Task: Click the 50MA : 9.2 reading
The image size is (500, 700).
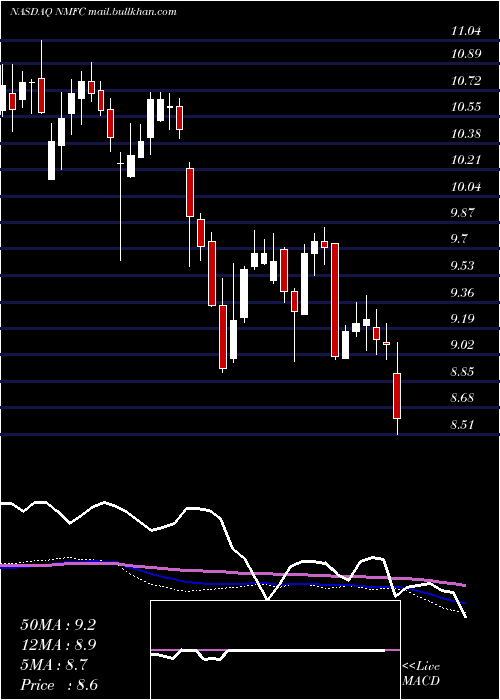Action: pos(58,625)
